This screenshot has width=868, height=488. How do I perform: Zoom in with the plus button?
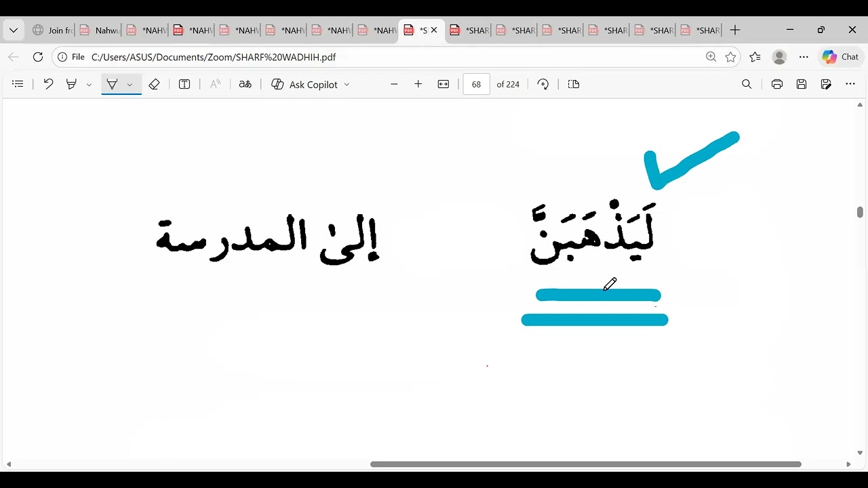(x=418, y=84)
